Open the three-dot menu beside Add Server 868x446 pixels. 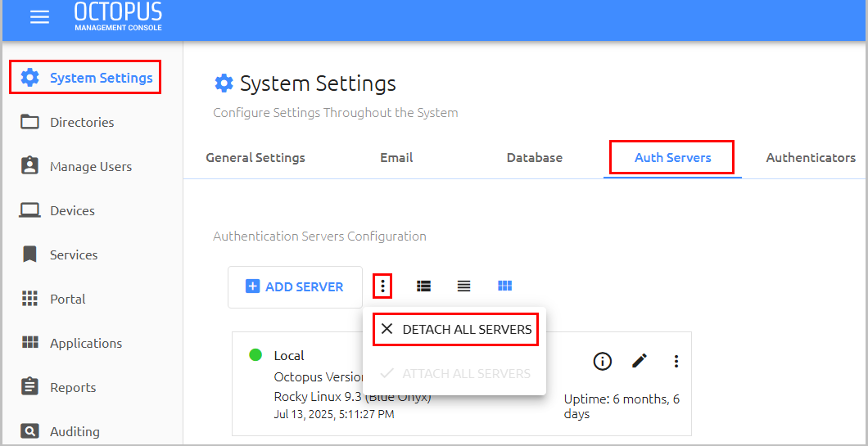[x=382, y=286]
